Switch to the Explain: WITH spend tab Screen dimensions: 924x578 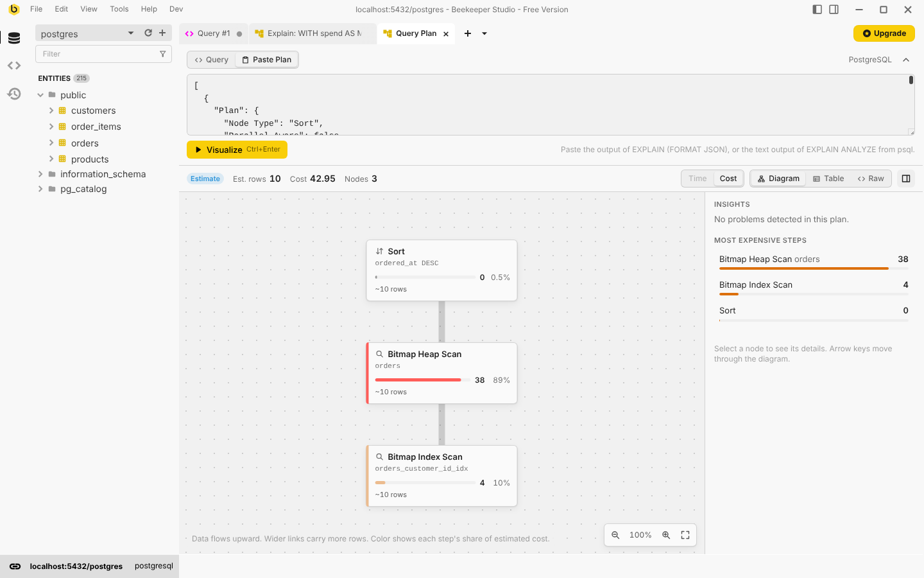click(x=313, y=33)
